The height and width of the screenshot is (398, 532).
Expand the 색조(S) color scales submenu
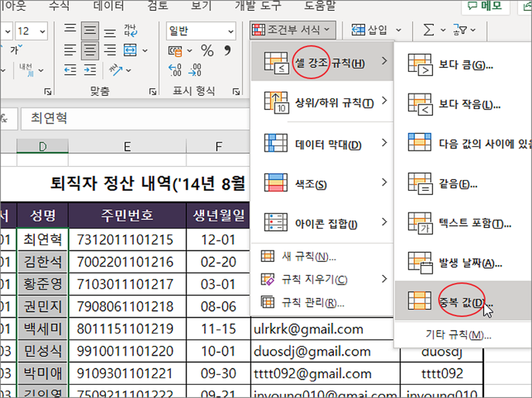coord(322,184)
